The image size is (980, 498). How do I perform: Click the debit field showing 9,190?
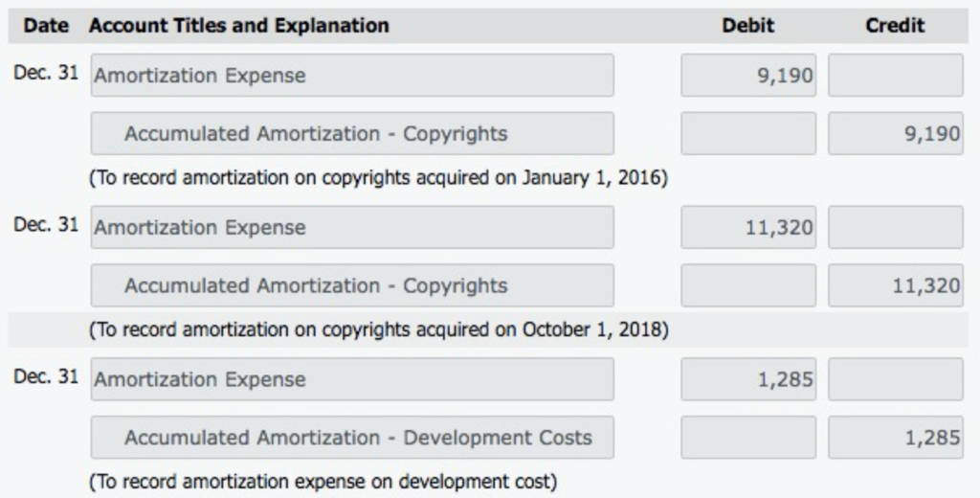[748, 75]
